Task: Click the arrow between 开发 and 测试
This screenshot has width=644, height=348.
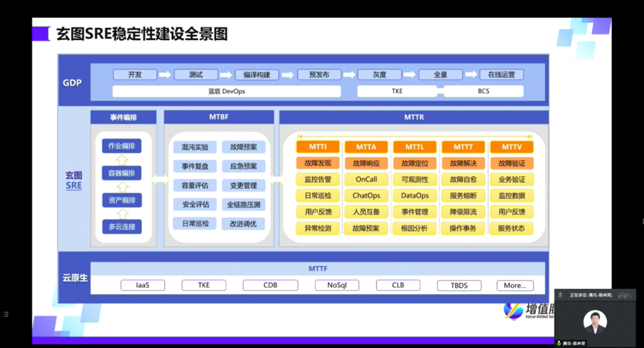Action: pyautogui.click(x=165, y=75)
